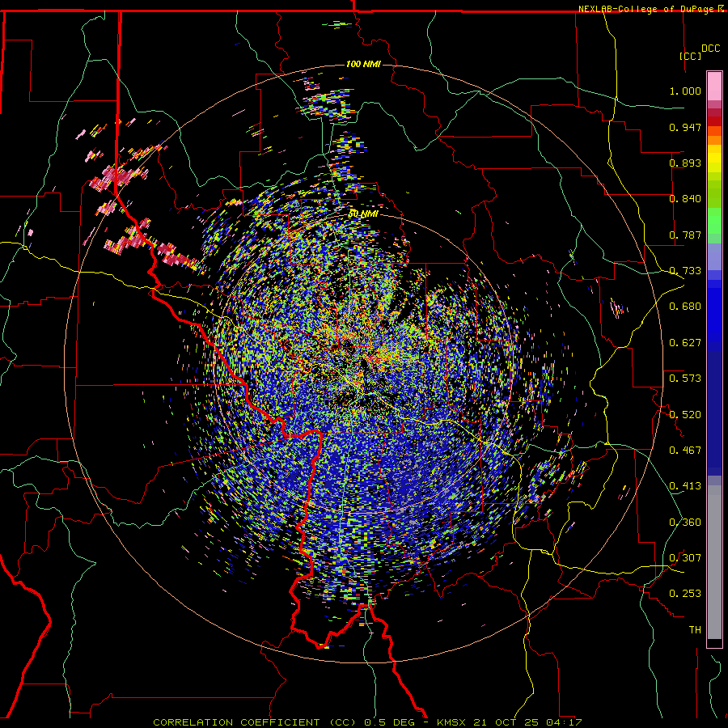Select the 0.573 legend value

point(685,378)
